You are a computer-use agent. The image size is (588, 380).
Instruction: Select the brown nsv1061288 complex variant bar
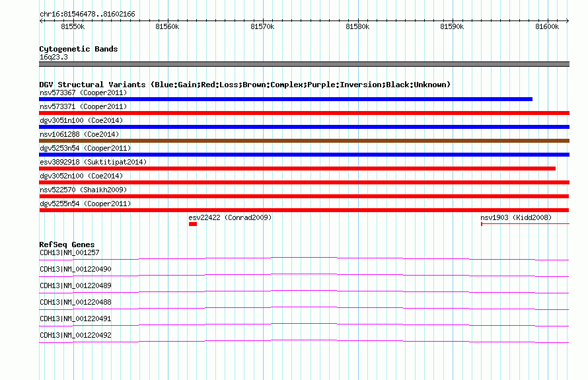point(304,141)
